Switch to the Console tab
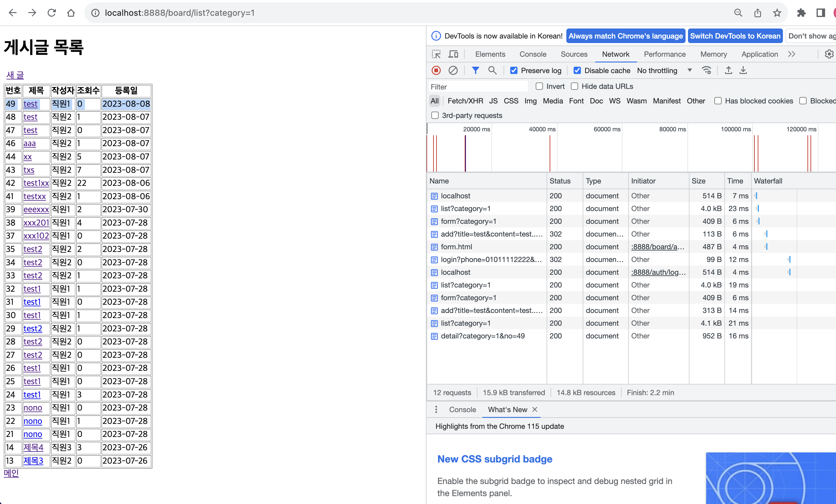836x504 pixels. (x=533, y=54)
